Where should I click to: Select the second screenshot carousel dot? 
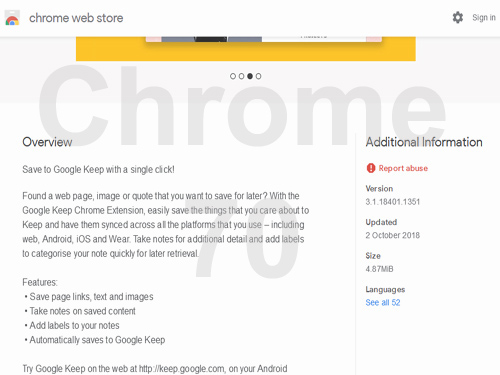coord(241,76)
